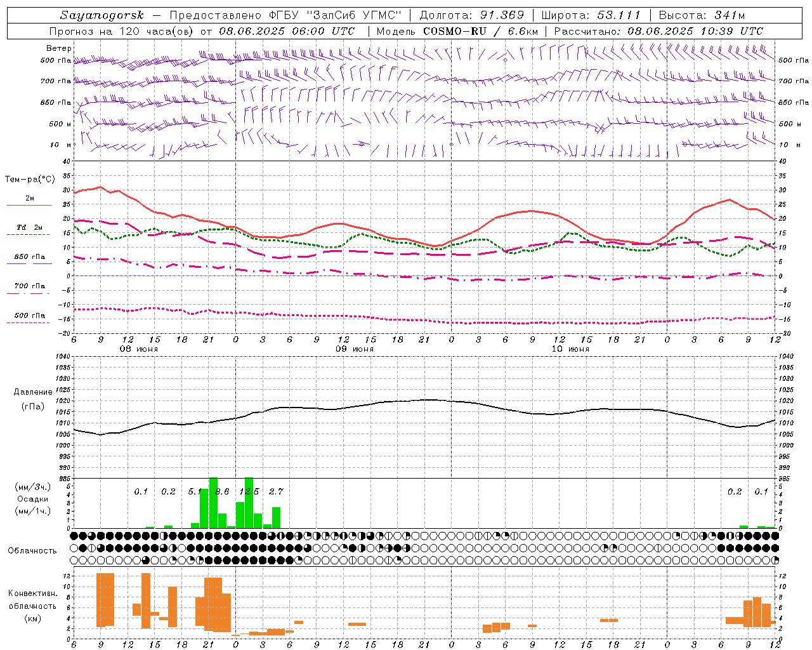Click the (мм/1ч.) unit label

(33, 511)
